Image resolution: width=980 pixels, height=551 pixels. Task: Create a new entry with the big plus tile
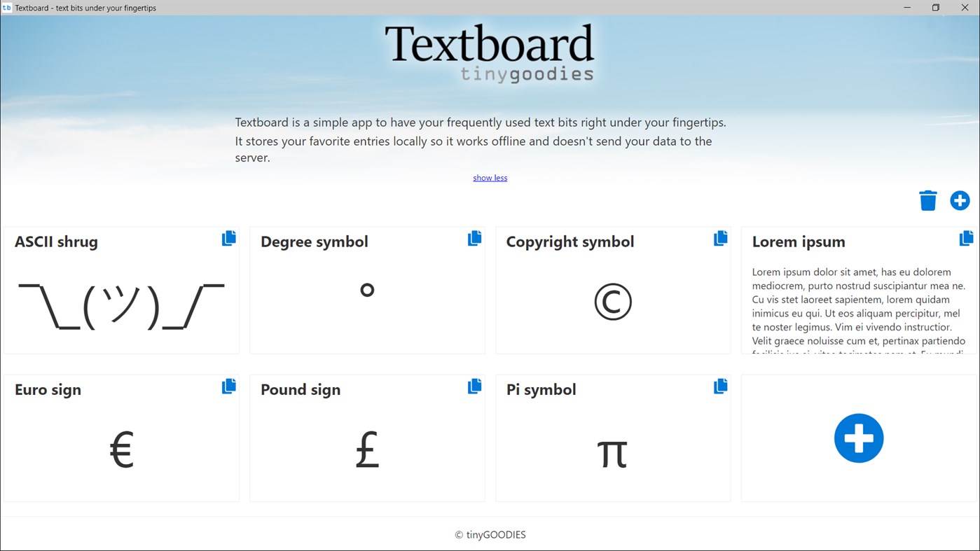coord(859,438)
